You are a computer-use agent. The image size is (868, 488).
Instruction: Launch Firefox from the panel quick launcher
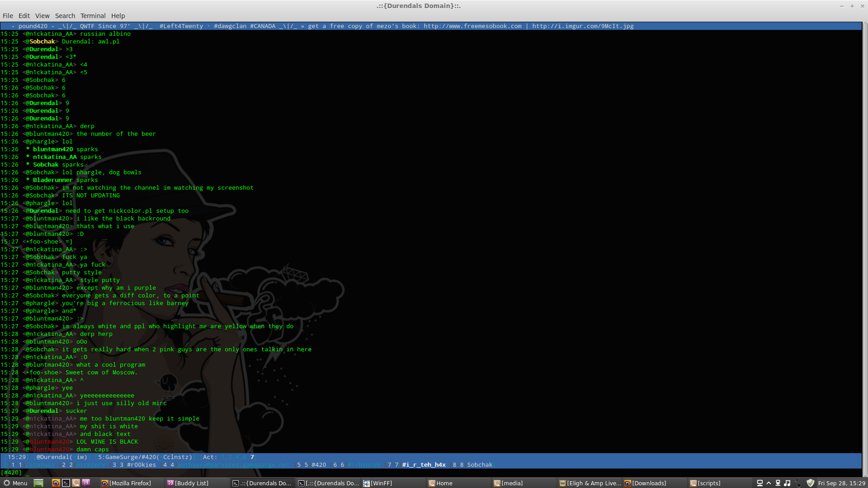[x=56, y=483]
